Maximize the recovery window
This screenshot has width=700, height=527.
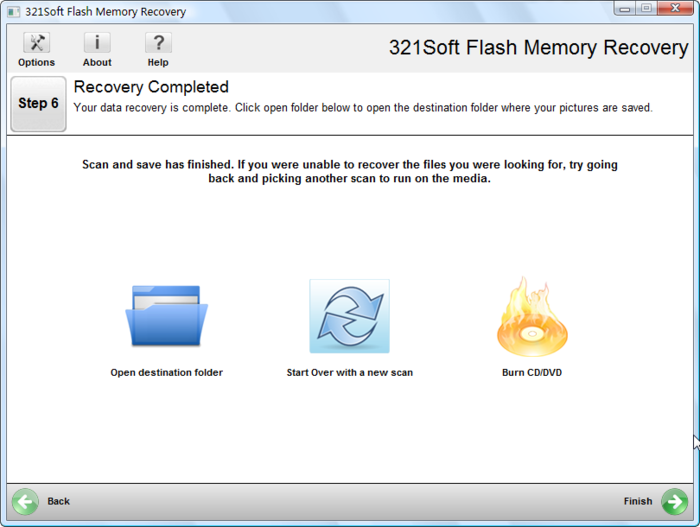point(646,8)
